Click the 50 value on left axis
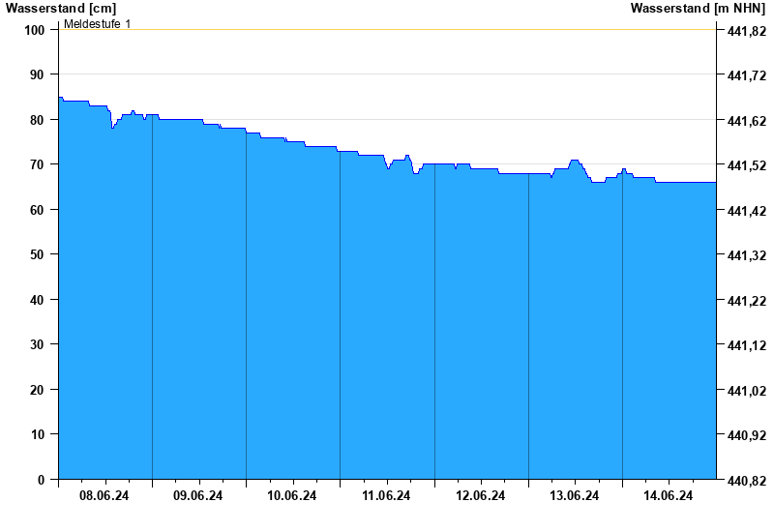The height and width of the screenshot is (532, 774). click(x=37, y=254)
